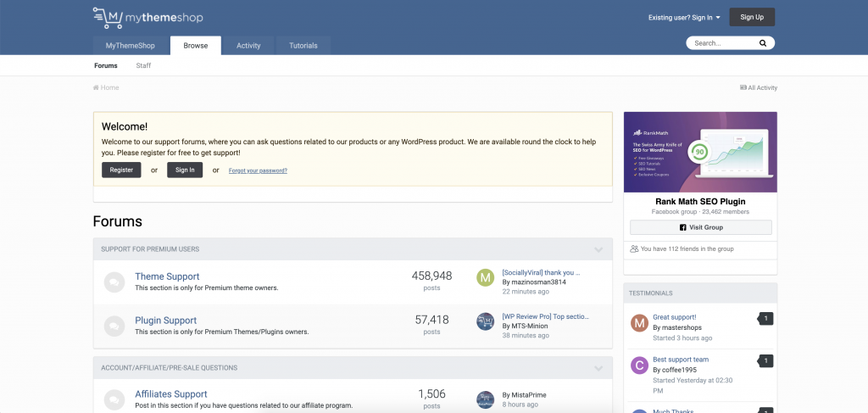Open MistaPrime's avatar in Affiliates row

click(x=486, y=399)
